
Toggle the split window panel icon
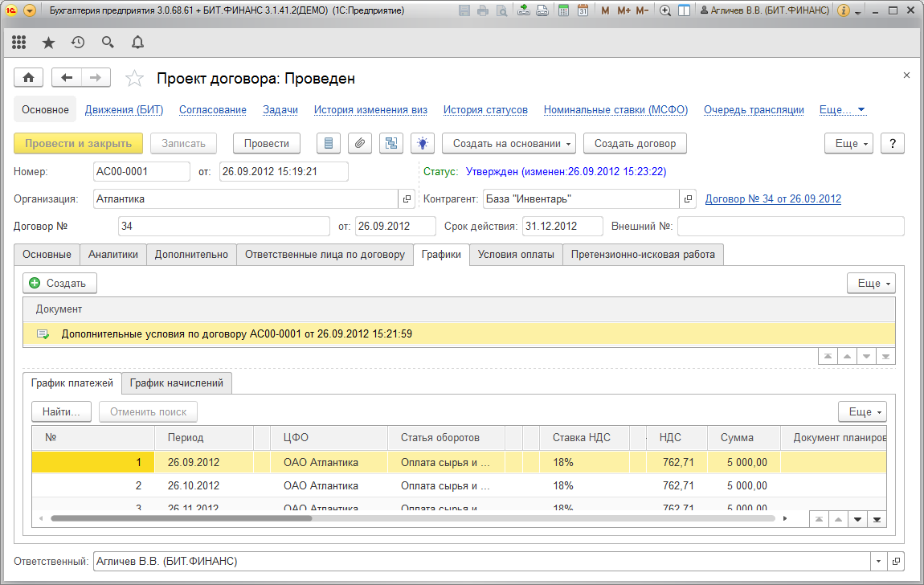click(684, 10)
